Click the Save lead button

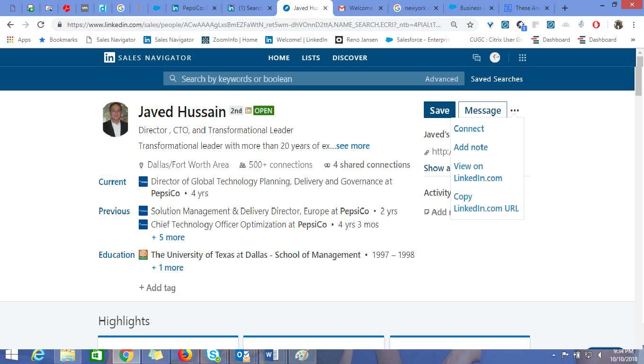[439, 110]
